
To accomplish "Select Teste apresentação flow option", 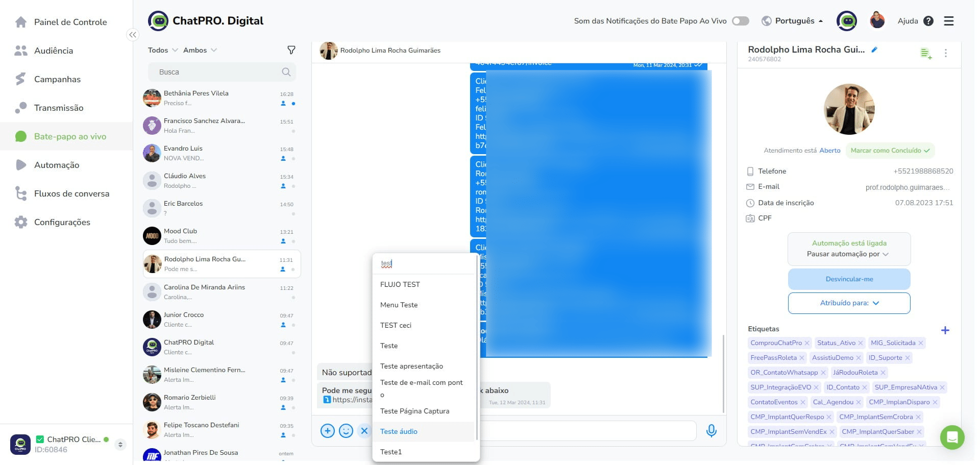I will pyautogui.click(x=424, y=366).
